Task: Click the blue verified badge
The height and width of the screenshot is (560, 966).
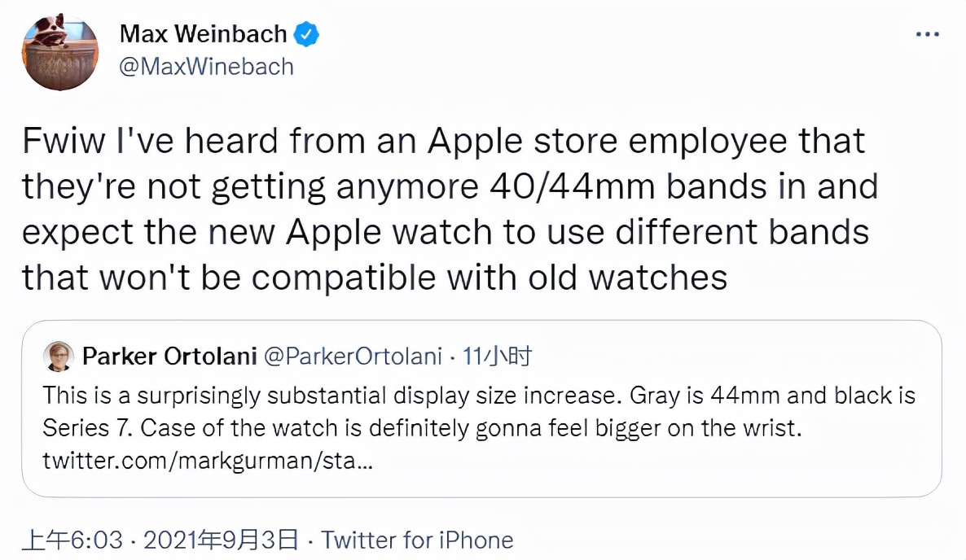Action: click(x=306, y=34)
